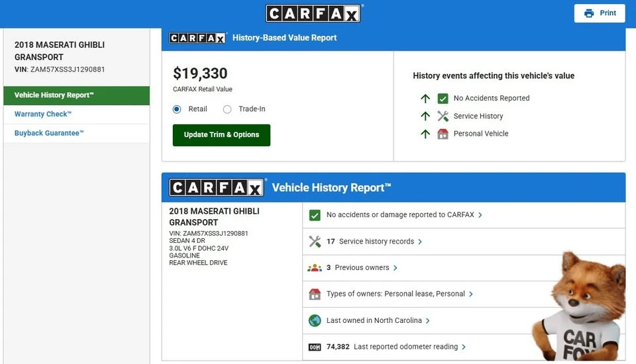
Task: Click REAR WHEEL DRIVE spec line
Action: point(198,263)
